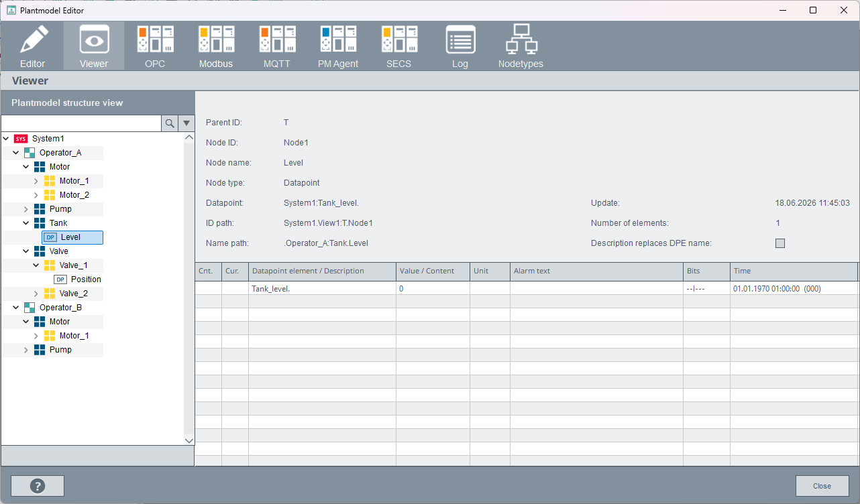
Task: Click the yellow icon of Motor_2
Action: pos(50,195)
